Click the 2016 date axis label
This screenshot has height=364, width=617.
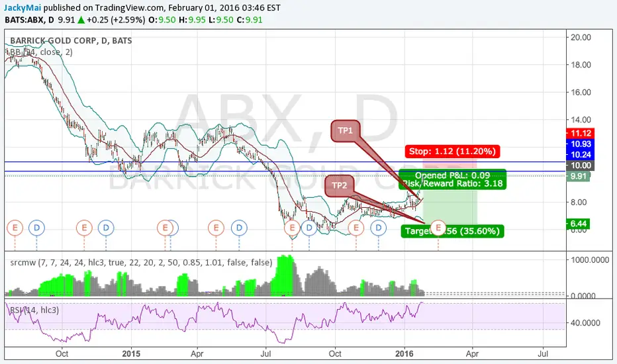tap(404, 353)
